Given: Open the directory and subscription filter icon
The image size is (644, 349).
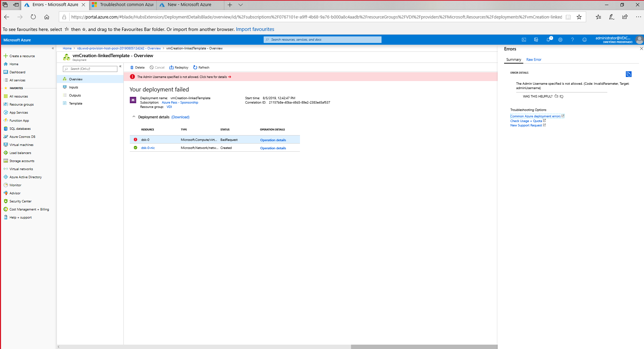Looking at the screenshot, I should point(536,39).
